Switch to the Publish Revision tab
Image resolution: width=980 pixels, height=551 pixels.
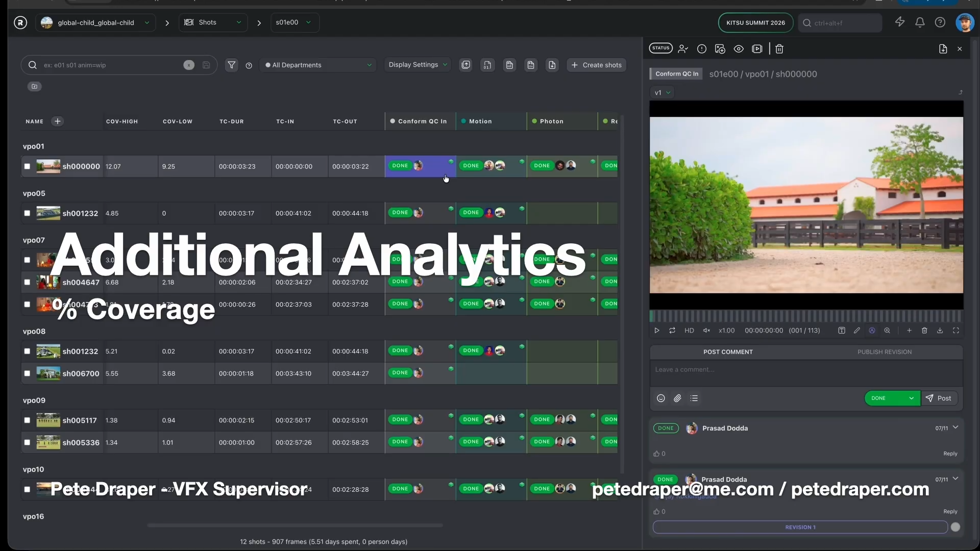(x=884, y=352)
